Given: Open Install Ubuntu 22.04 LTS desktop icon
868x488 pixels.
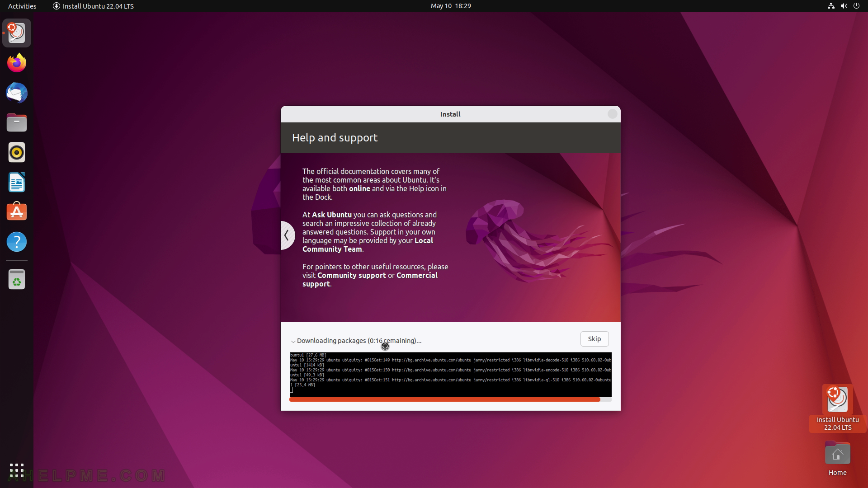Looking at the screenshot, I should pos(838,408).
